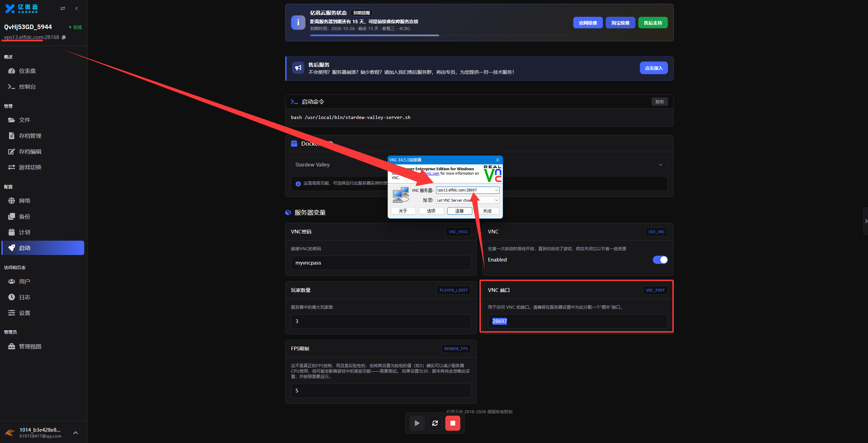Screen dimensions: 868x443
Task: Open 存档编辑 save editor
Action: point(43,151)
